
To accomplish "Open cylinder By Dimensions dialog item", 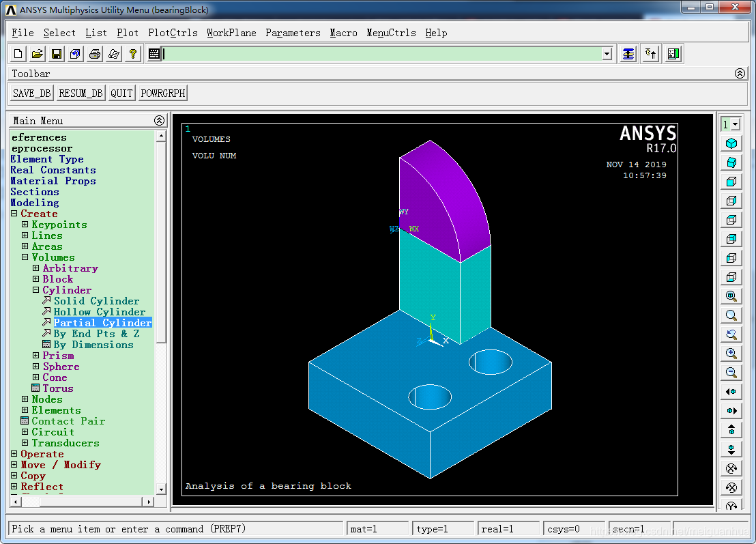I will pos(93,345).
